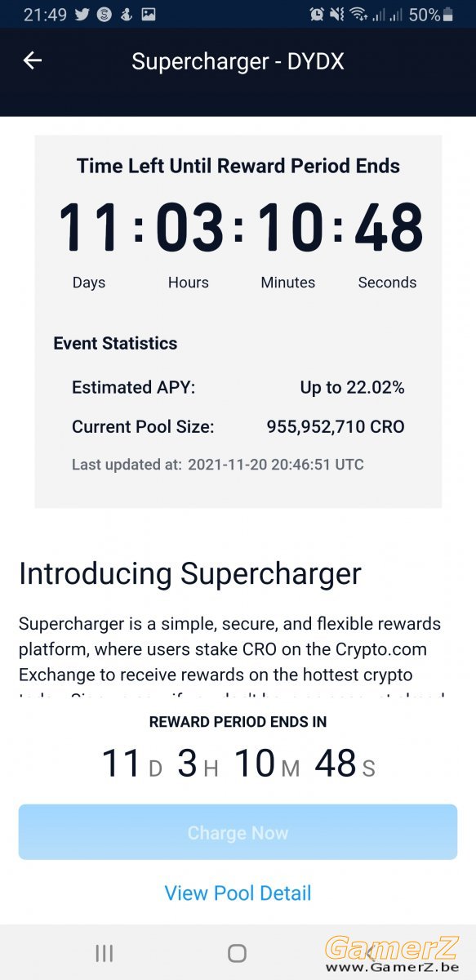Tap the Twitter notification icon in status bar
Viewport: 476px width, 980px height.
click(x=82, y=14)
